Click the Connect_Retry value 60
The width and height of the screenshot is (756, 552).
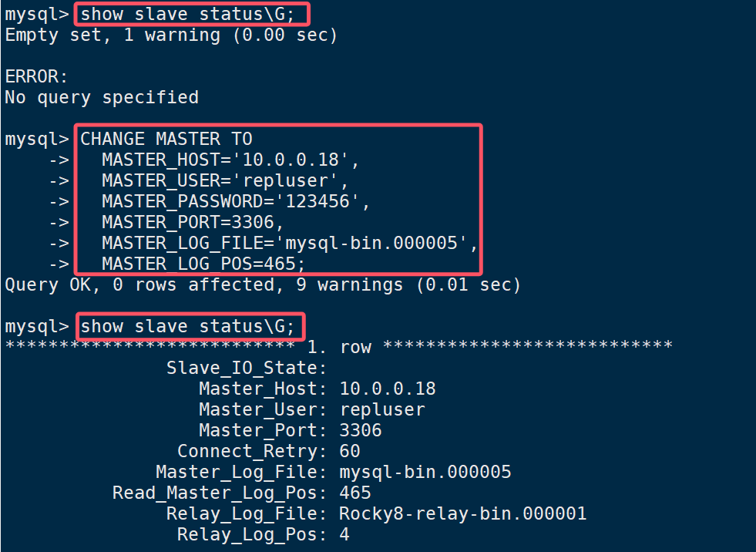(350, 451)
